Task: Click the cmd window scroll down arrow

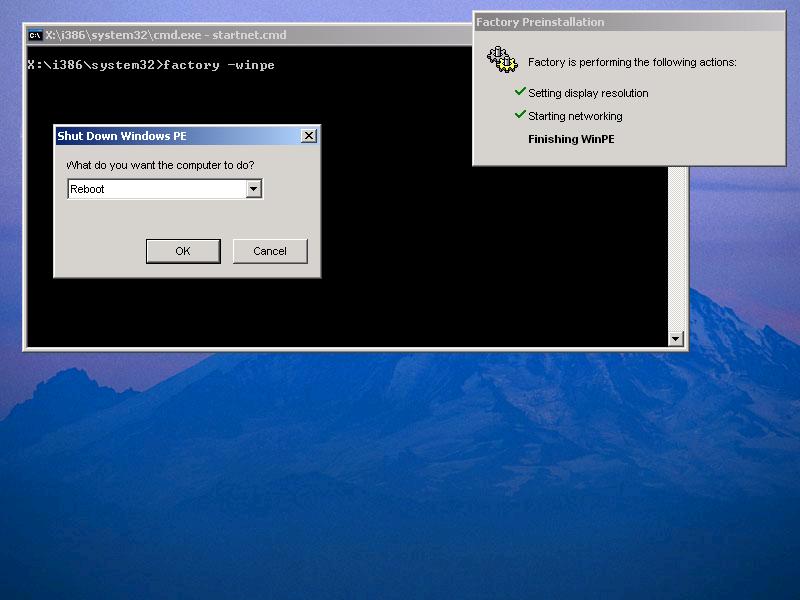Action: (x=676, y=338)
